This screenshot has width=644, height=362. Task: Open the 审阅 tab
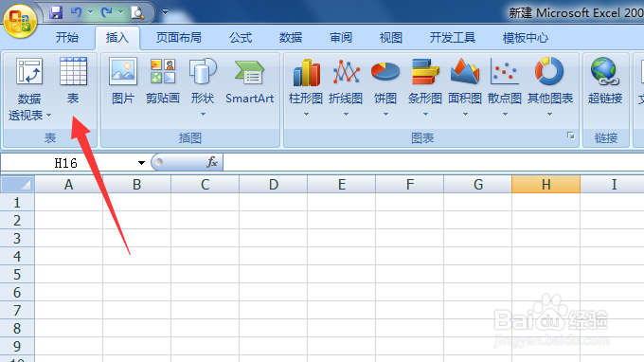[x=341, y=38]
